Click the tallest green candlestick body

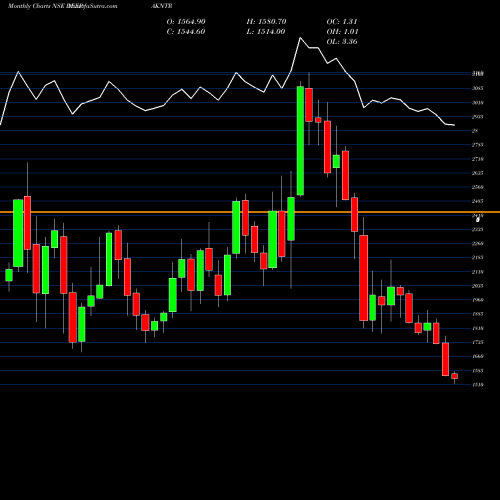[x=300, y=141]
